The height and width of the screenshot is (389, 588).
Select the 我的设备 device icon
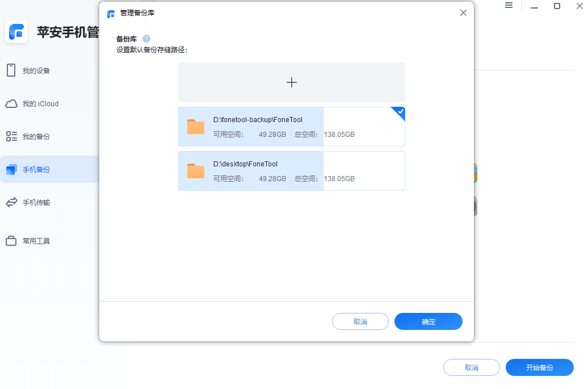[10, 70]
